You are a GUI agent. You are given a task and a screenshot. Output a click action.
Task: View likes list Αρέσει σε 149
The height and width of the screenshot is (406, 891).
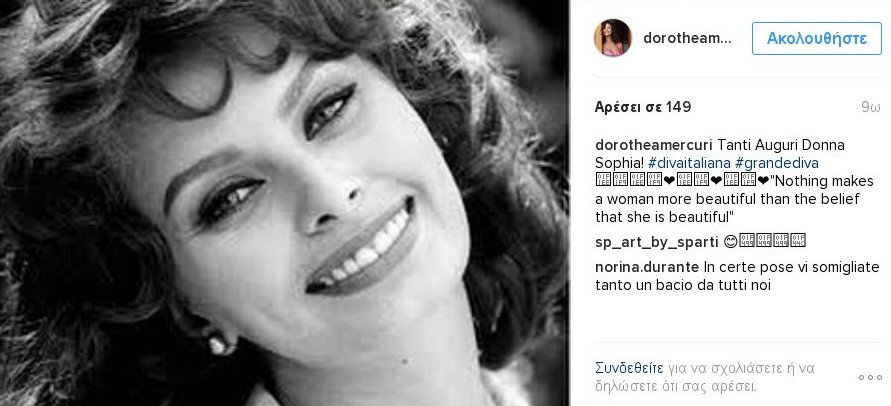click(x=643, y=107)
